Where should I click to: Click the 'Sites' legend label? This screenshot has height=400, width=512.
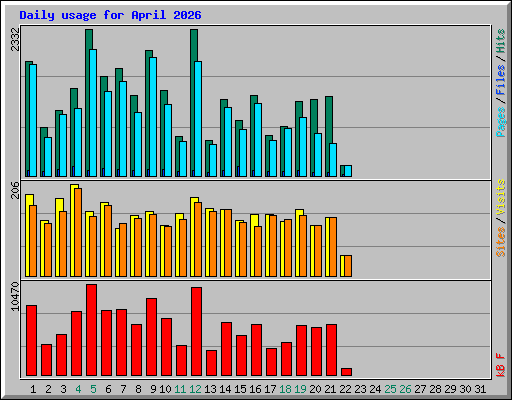point(500,242)
